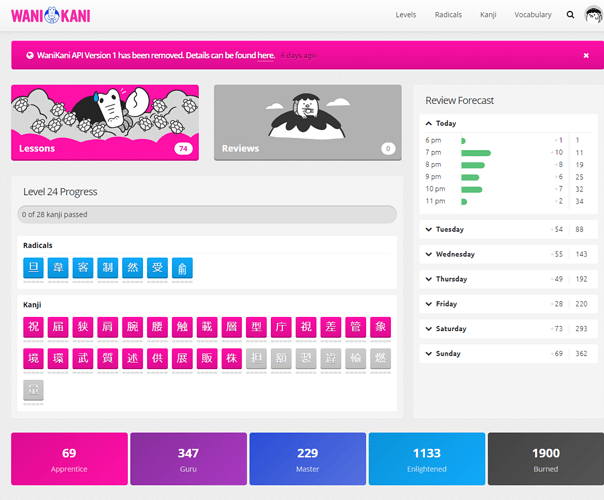Open the 受 radical tile
The height and width of the screenshot is (500, 604).
[157, 267]
